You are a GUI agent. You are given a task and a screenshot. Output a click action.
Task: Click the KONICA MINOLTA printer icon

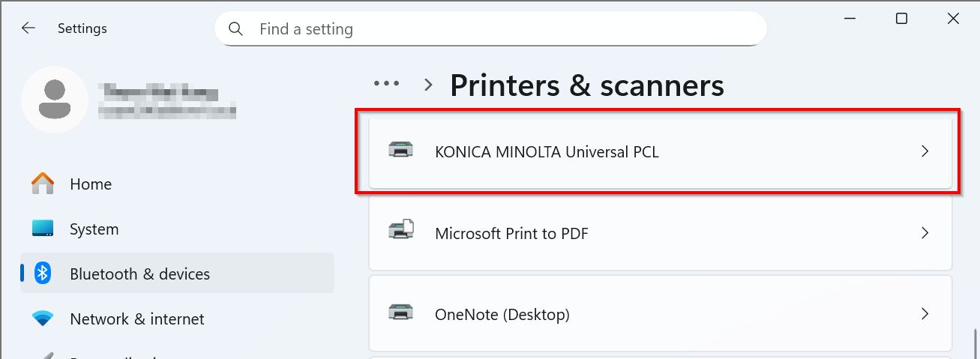tap(400, 151)
